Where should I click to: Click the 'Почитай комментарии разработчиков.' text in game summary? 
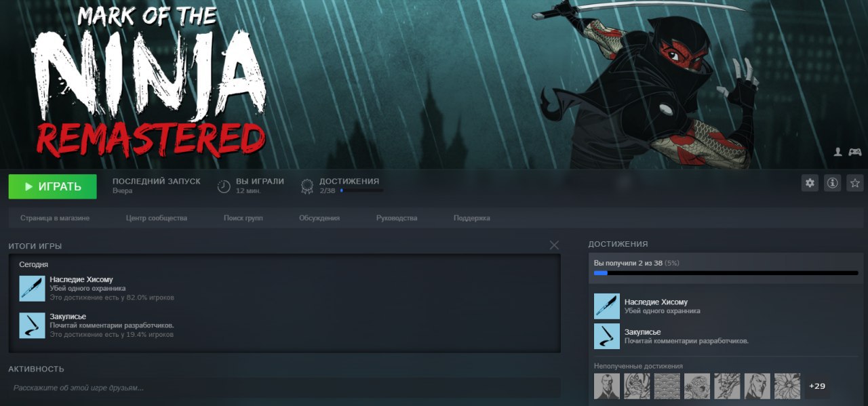click(112, 325)
